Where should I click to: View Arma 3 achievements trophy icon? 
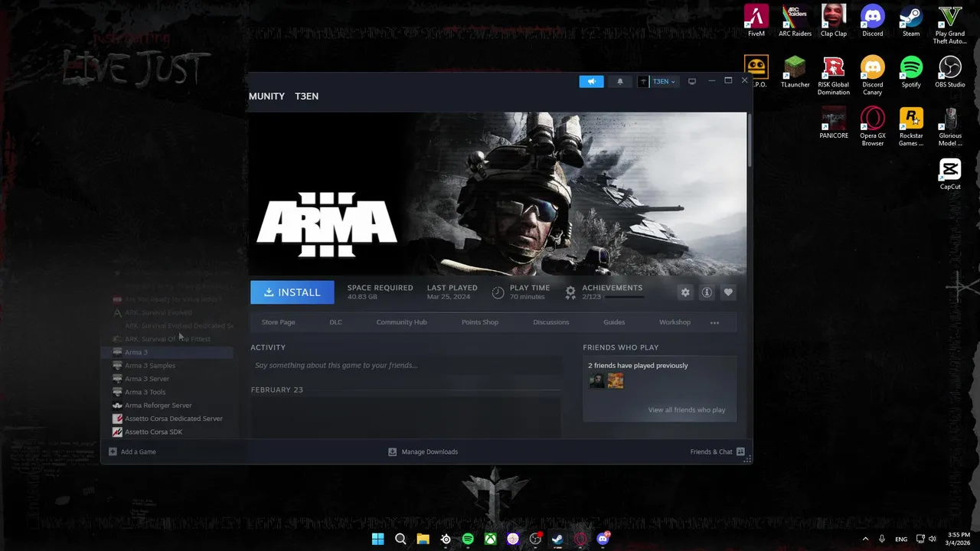point(570,292)
